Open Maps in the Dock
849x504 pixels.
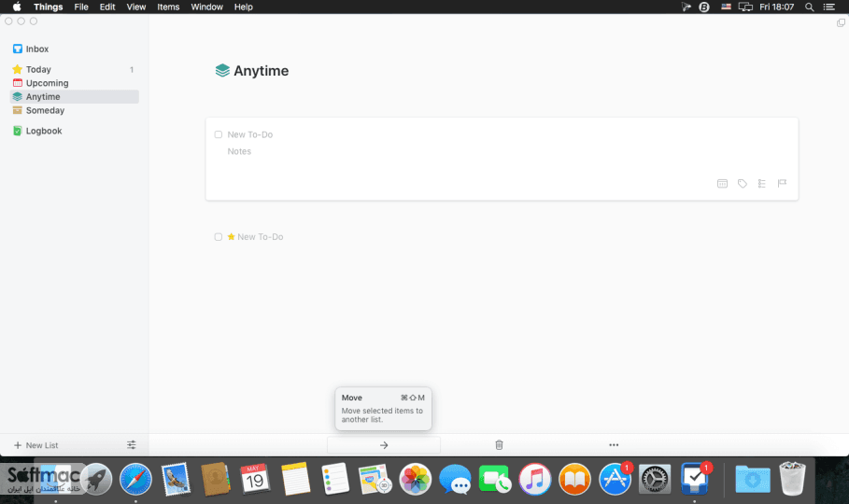(x=375, y=479)
